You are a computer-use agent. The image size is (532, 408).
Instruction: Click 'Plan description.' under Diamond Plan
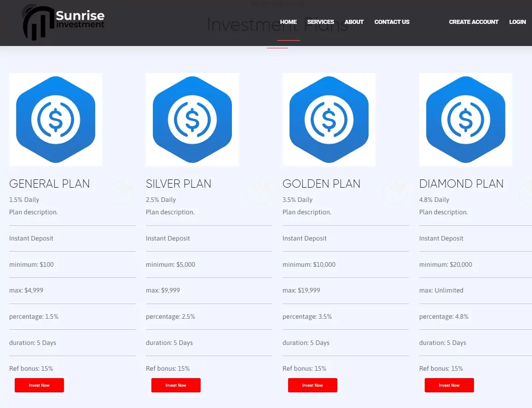[x=444, y=213]
